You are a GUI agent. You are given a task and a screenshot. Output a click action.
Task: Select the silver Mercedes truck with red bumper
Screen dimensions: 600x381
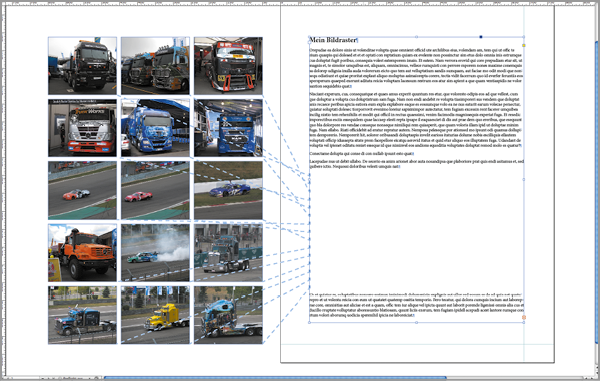click(82, 128)
